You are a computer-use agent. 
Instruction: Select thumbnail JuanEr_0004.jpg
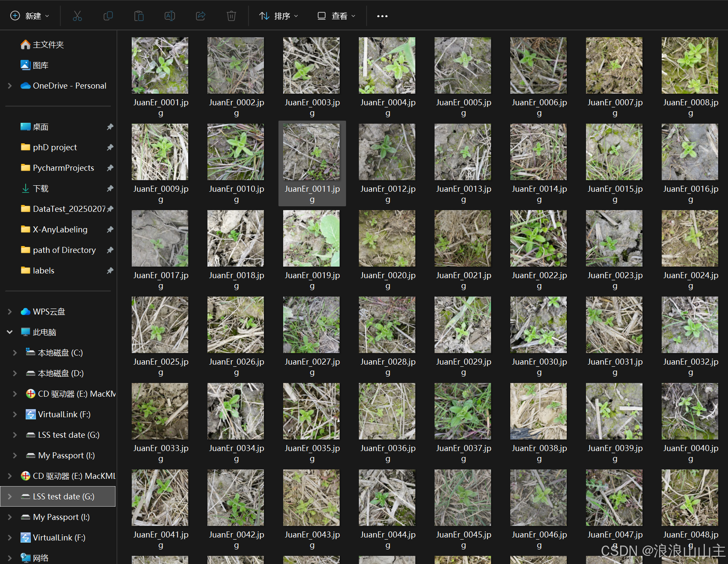coord(387,65)
